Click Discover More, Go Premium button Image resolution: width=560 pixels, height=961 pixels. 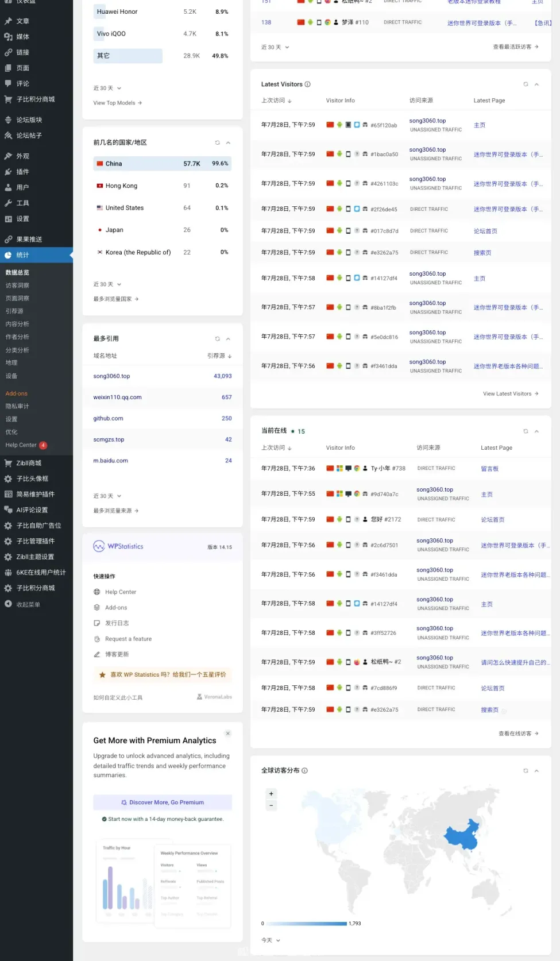[163, 802]
